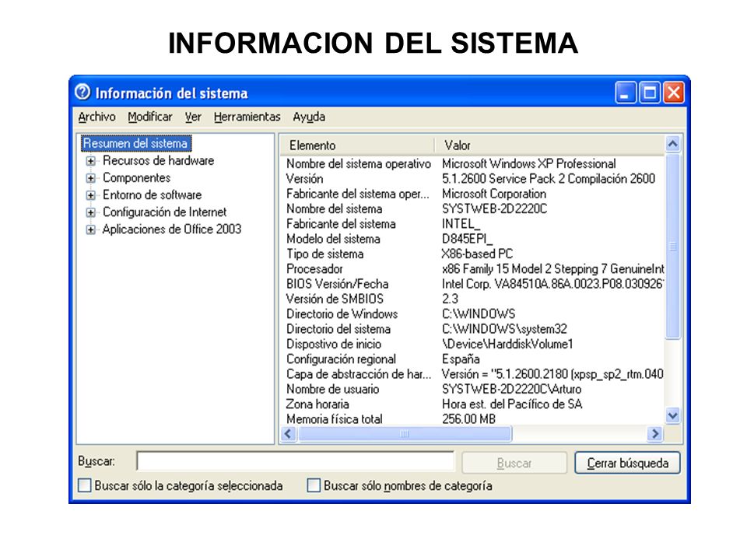This screenshot has width=747, height=560.
Task: Open the Ayuda menu
Action: click(309, 117)
